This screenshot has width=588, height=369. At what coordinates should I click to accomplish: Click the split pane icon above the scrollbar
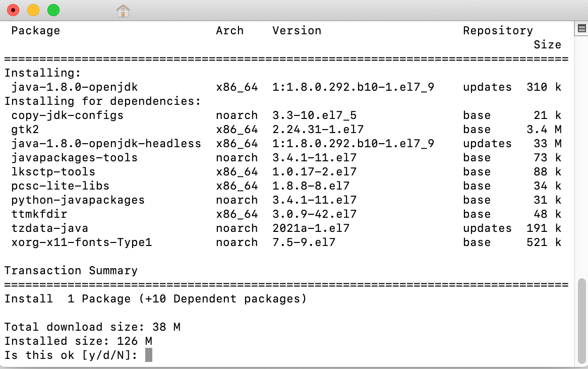tap(581, 29)
